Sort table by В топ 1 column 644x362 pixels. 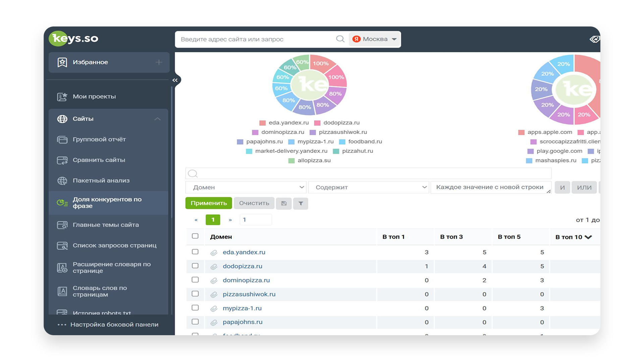point(393,237)
